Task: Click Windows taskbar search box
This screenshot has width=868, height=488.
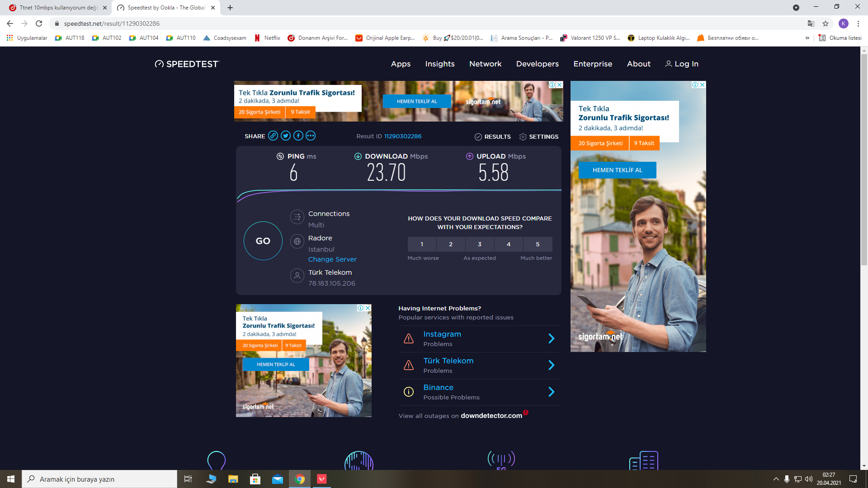Action: point(99,479)
